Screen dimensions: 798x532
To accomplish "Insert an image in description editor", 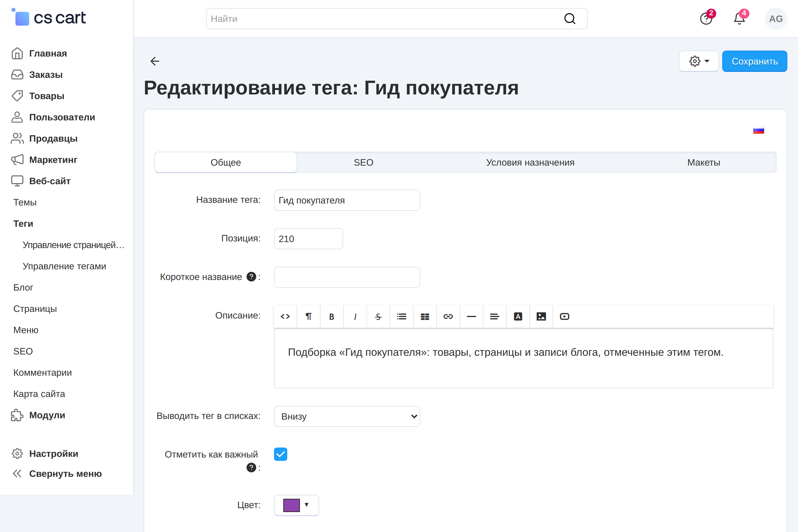I will pyautogui.click(x=541, y=317).
